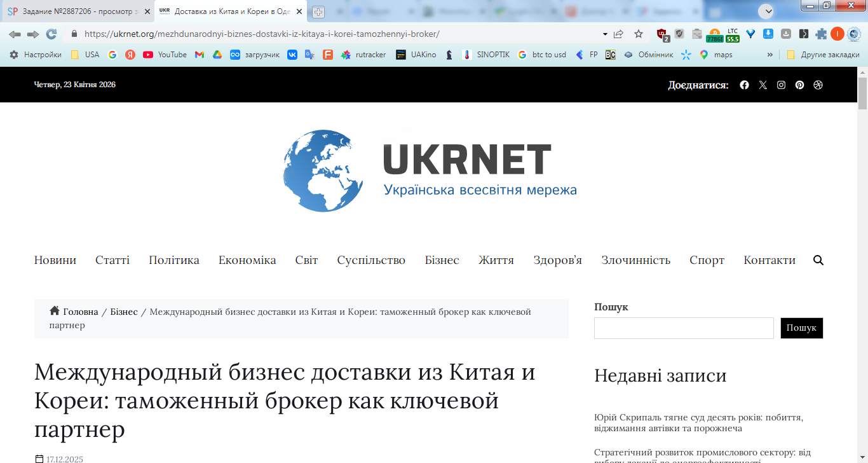Close the Задание №2887206 tab
The width and height of the screenshot is (868, 463).
point(147,11)
